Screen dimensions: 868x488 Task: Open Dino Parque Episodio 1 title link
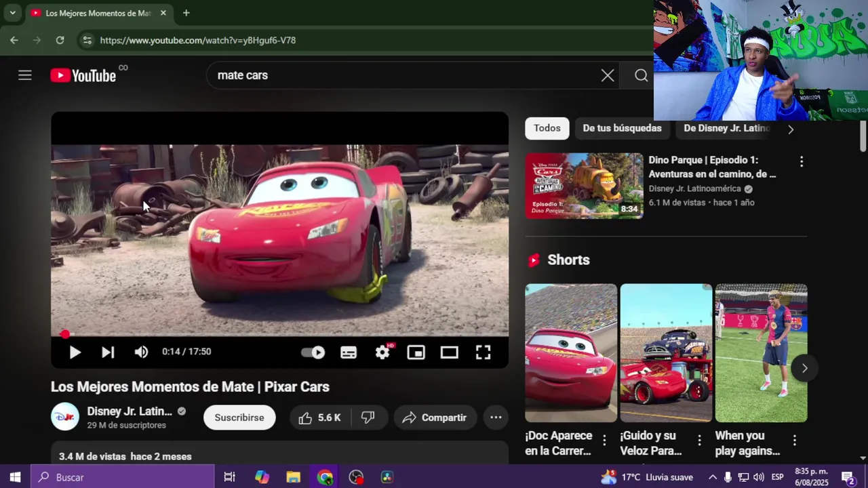(712, 167)
